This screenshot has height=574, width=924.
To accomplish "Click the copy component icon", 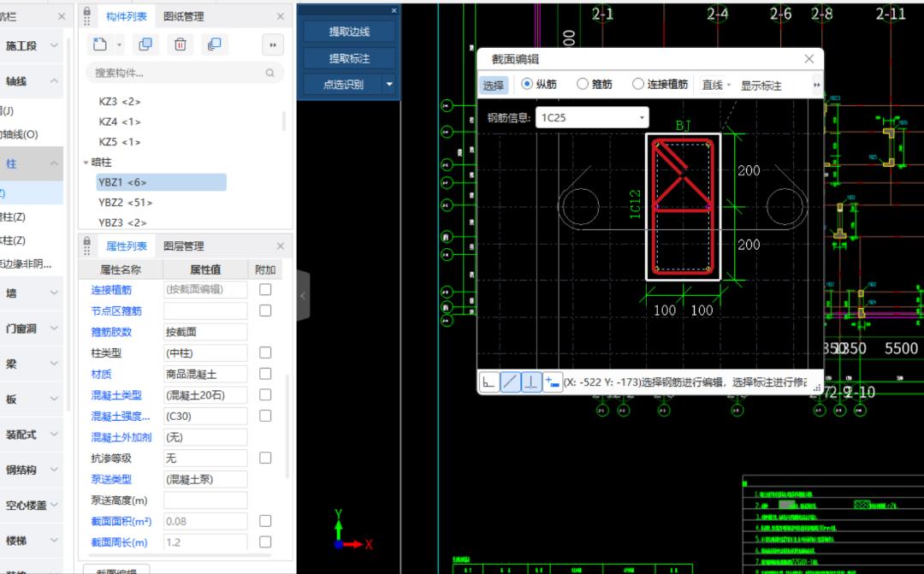I will (x=145, y=44).
